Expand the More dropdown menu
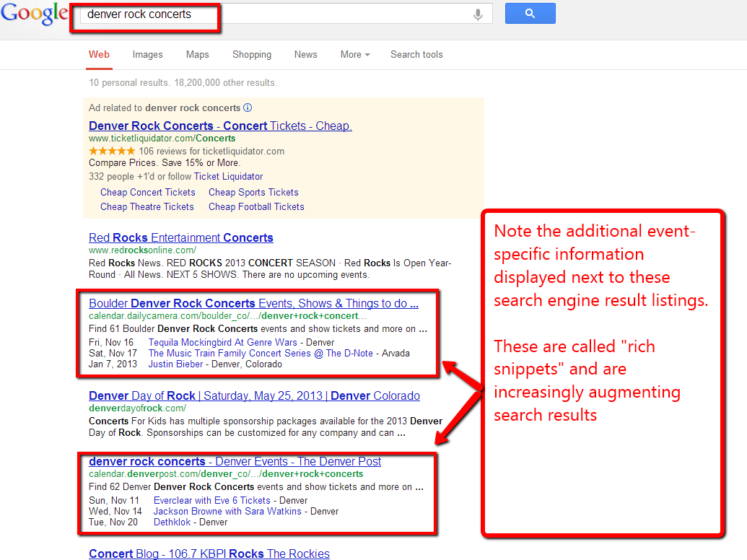 tap(355, 55)
